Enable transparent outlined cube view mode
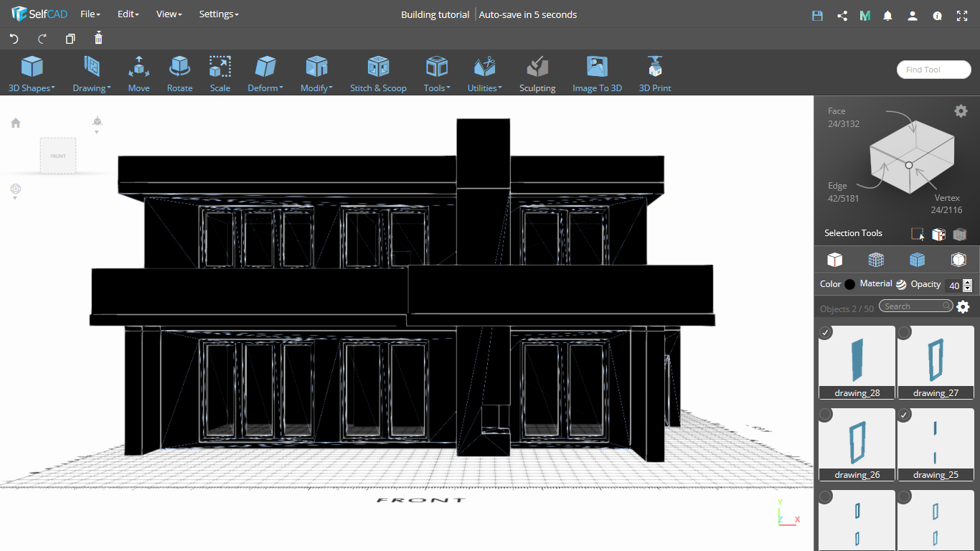Screen dimensions: 980x551 click(x=958, y=260)
